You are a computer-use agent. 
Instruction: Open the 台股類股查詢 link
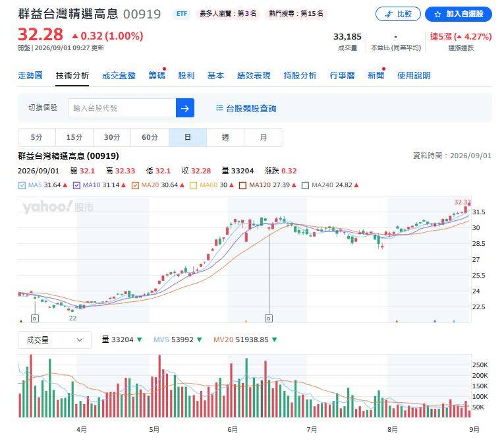[x=252, y=108]
